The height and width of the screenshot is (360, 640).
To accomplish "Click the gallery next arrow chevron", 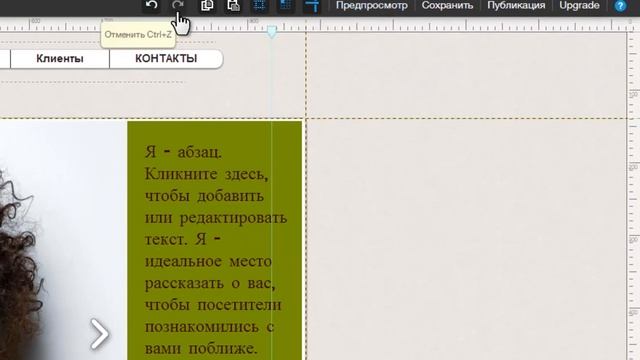I will [99, 334].
